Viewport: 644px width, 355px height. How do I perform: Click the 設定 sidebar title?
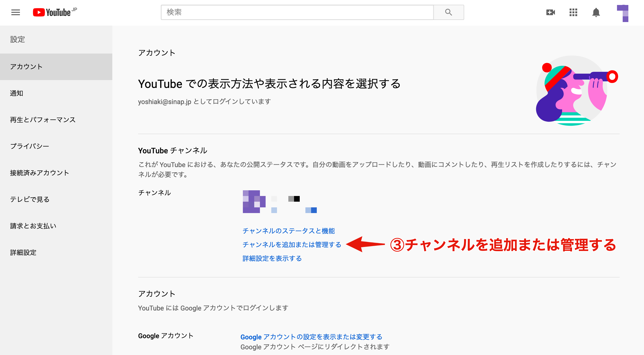click(x=18, y=40)
